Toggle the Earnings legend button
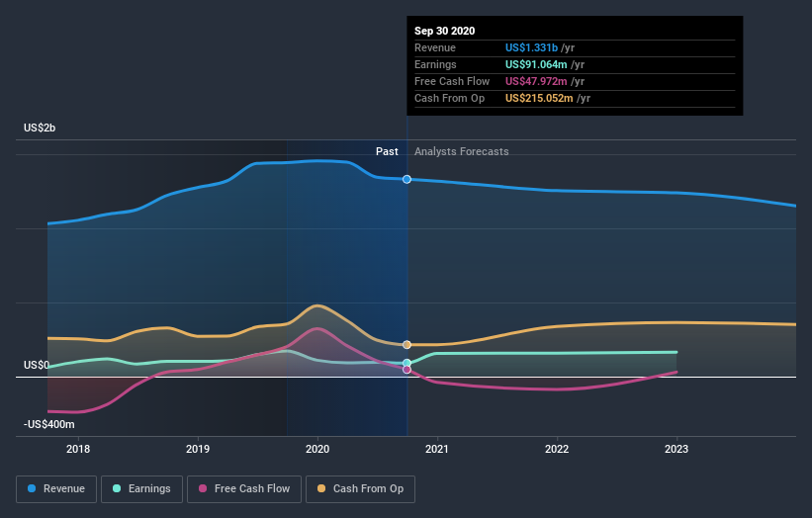This screenshot has height=518, width=812. (x=141, y=489)
